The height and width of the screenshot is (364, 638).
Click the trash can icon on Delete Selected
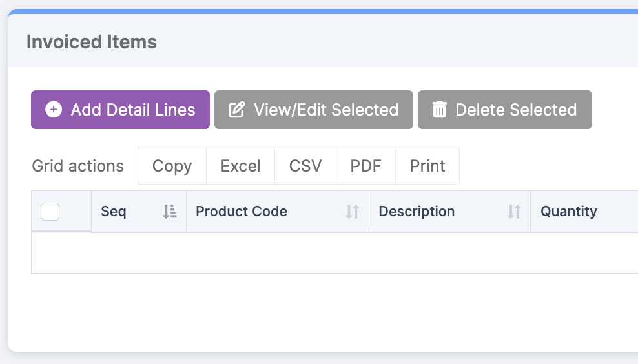(440, 110)
